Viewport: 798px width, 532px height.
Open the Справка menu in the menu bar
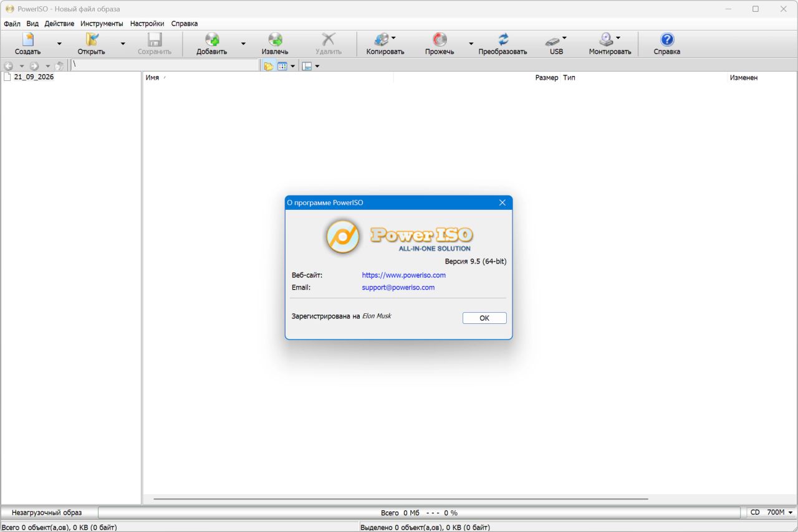pyautogui.click(x=185, y=24)
